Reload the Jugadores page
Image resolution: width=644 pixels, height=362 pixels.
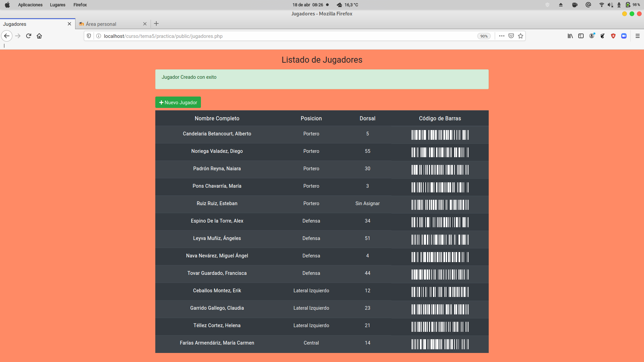29,36
